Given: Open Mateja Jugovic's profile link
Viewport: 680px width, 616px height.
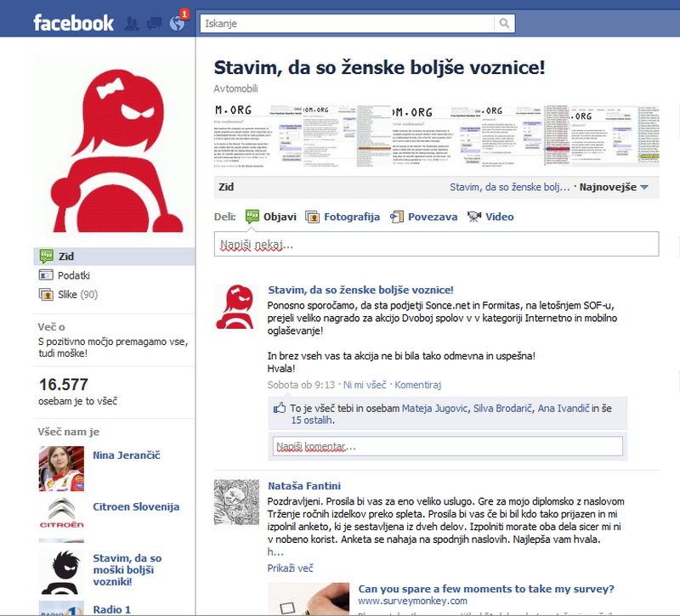Looking at the screenshot, I should 435,409.
